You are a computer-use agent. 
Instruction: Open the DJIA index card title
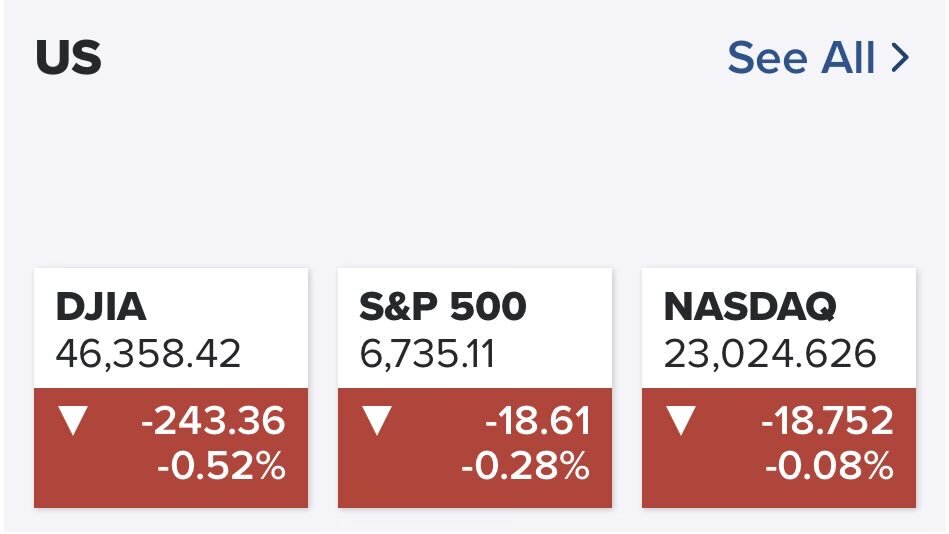[x=103, y=308]
